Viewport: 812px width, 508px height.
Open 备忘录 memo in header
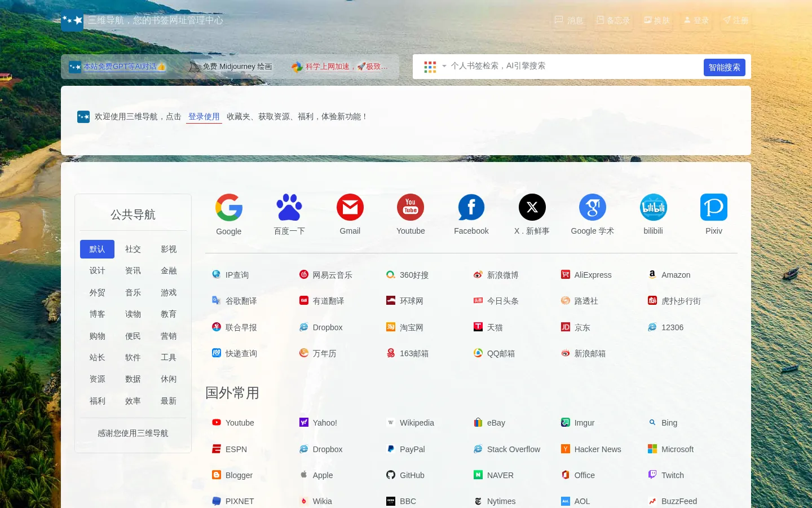tap(613, 20)
